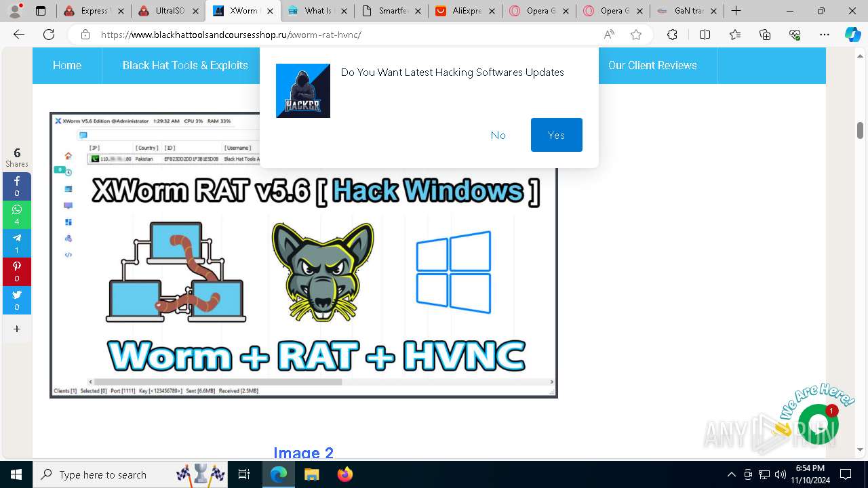
Task: Show hidden tray icons chevron
Action: pos(731,474)
